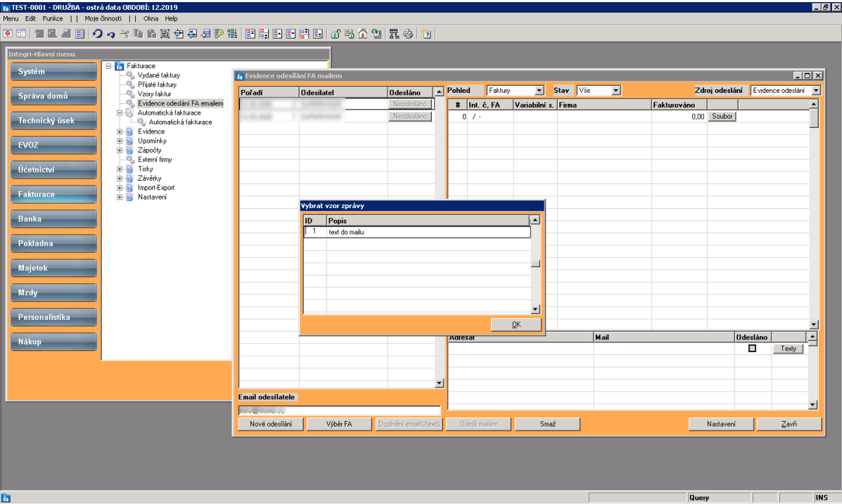842x504 pixels.
Task: Click the gear icon beside Vzory faktur
Action: point(130,94)
